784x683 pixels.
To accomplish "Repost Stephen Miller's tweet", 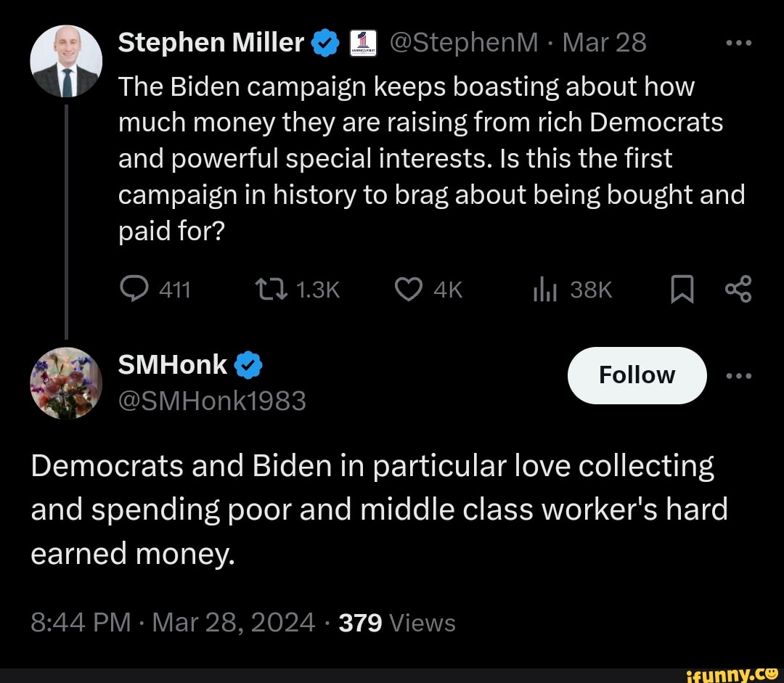I will [273, 290].
